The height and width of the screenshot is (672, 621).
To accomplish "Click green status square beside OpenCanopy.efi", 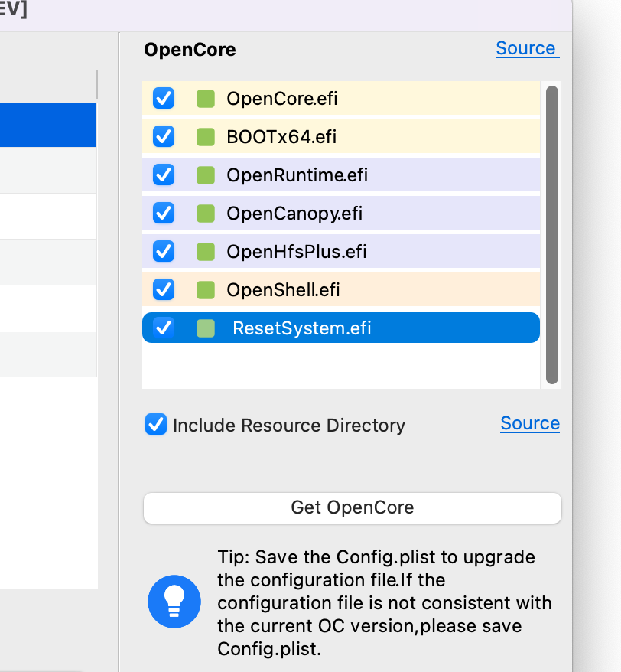I will (206, 213).
